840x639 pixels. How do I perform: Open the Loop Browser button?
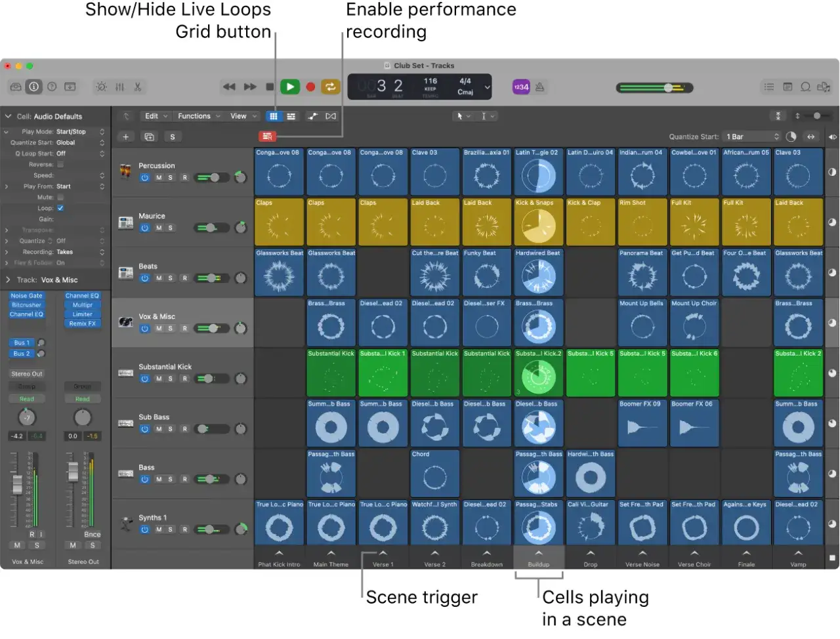[x=805, y=87]
